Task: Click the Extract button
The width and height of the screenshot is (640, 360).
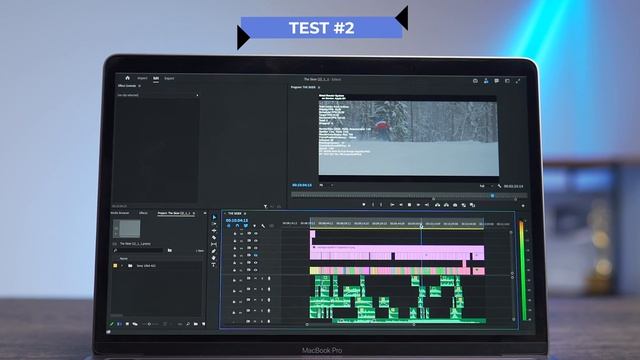Action: [x=446, y=204]
